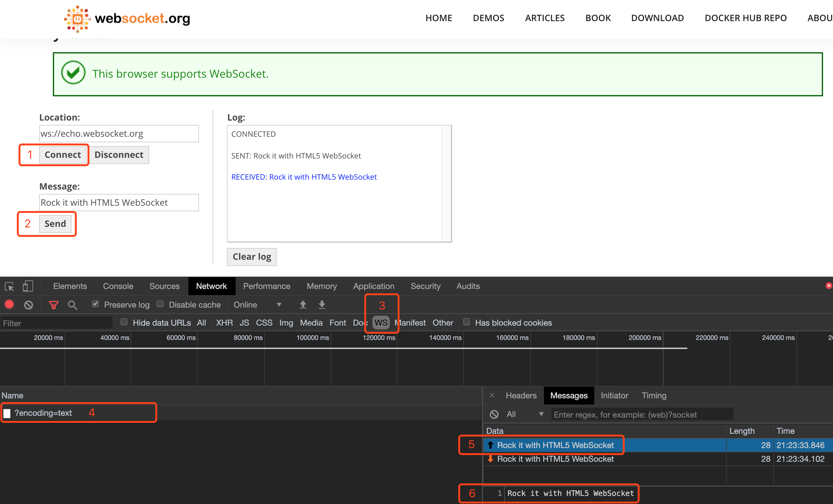Check Hide data URLs option

pos(124,322)
